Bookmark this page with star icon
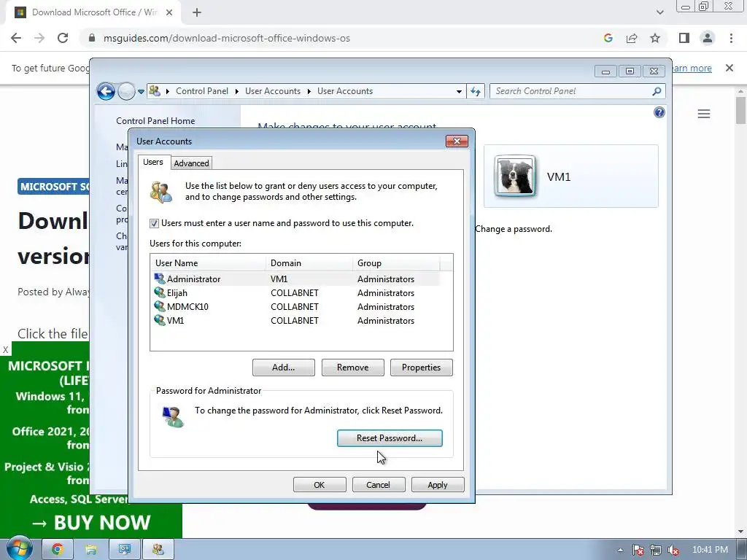 tap(655, 38)
